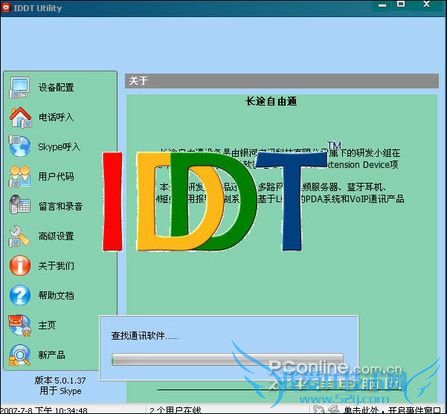
Task: Open 留言和录音 menu label
Action: [60, 206]
